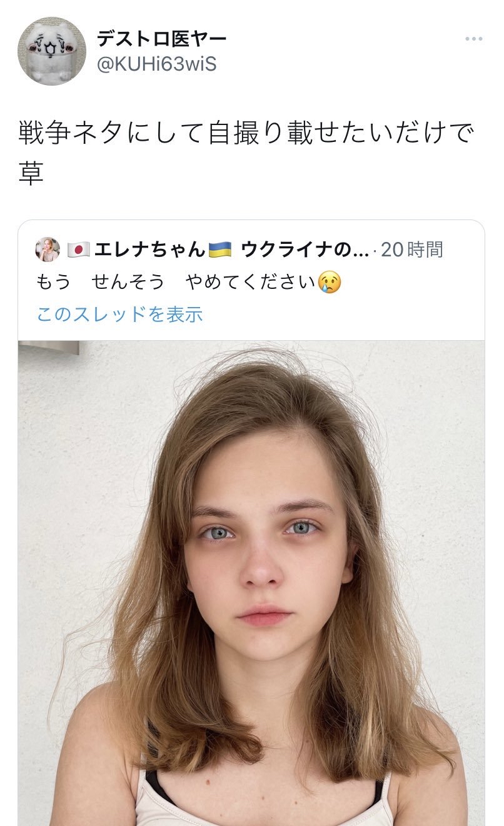Click the 20時間 timestamp on quoted tweet
The image size is (504, 826).
click(x=412, y=249)
